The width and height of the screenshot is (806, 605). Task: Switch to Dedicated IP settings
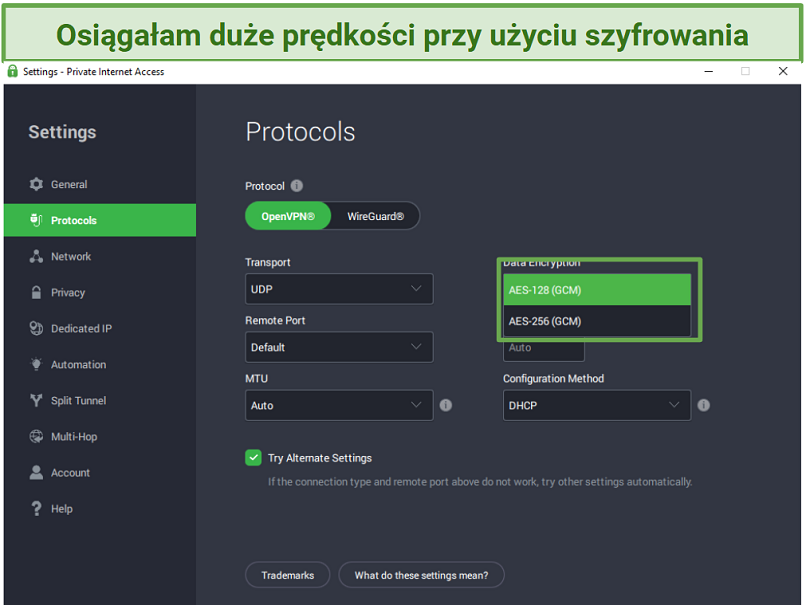click(100, 328)
